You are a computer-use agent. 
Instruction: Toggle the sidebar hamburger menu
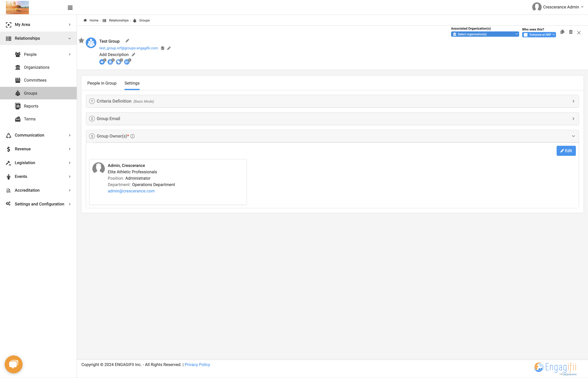(x=70, y=8)
